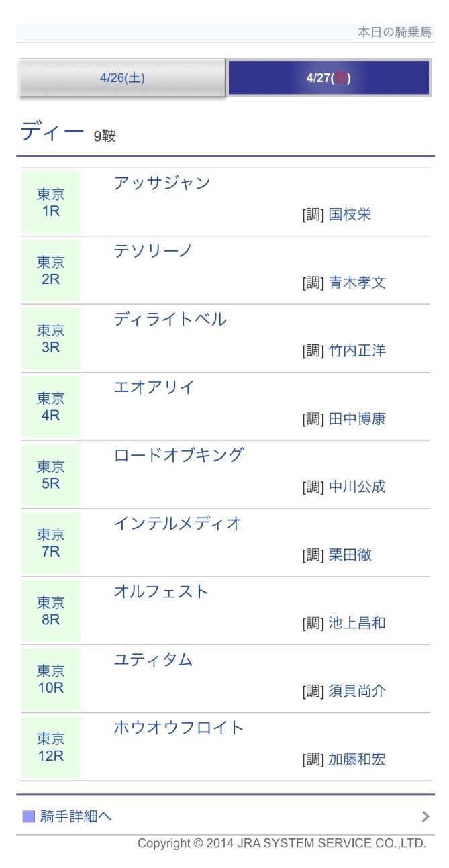Open horse インテルメディオ in 東京7R
449x868 pixels.
(x=179, y=523)
